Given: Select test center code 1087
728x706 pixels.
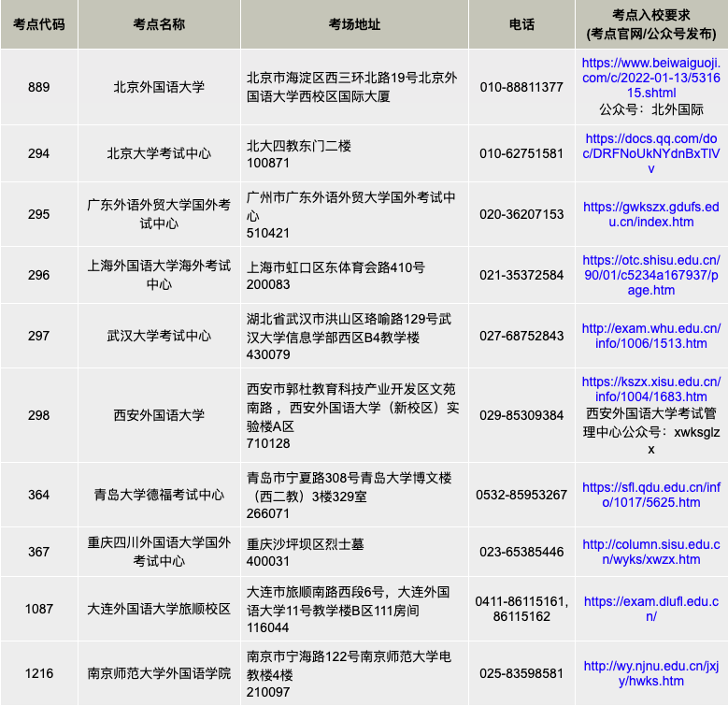Looking at the screenshot, I should pos(39,609).
